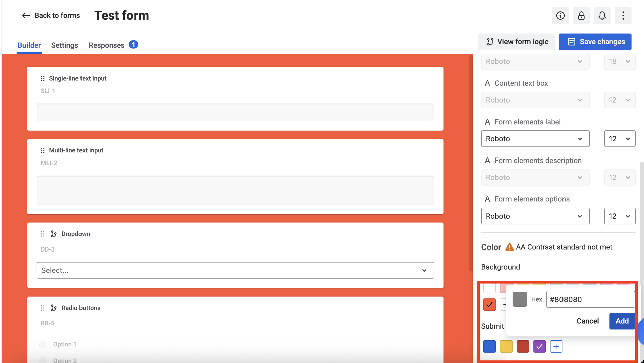The image size is (644, 363).
Task: Click logic branch icon beside Dropdown
Action: pyautogui.click(x=54, y=234)
